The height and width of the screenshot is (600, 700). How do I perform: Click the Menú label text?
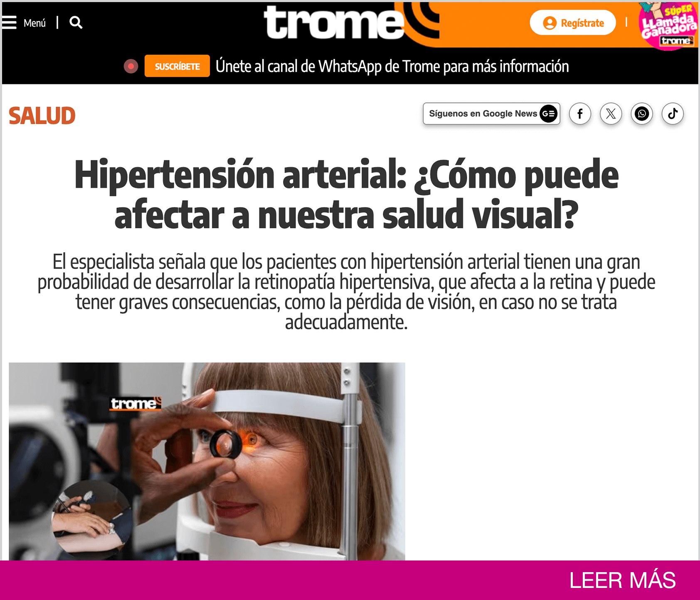[x=35, y=23]
